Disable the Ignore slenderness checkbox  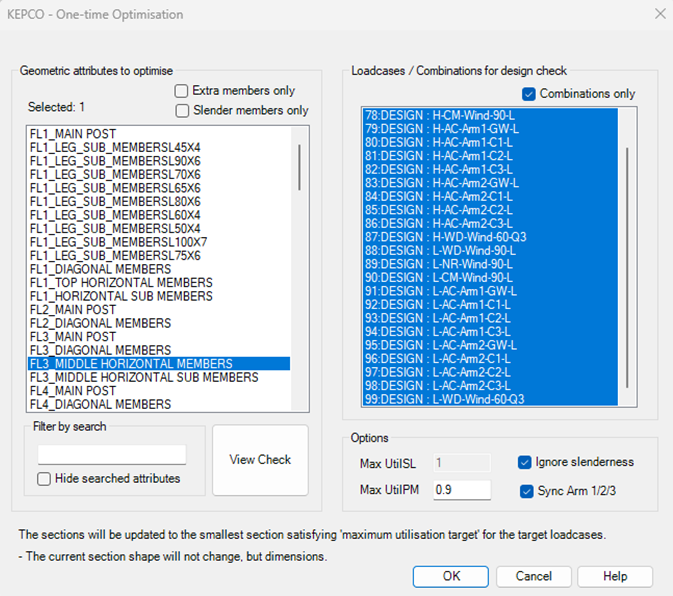525,462
